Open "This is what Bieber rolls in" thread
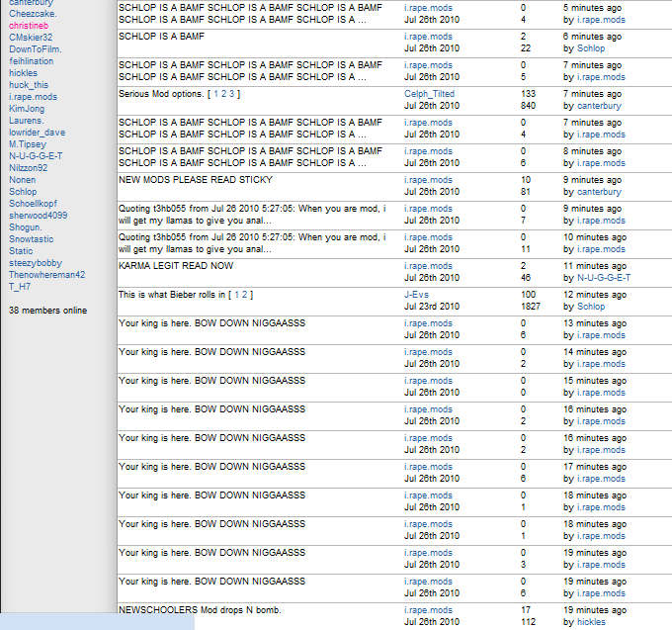Viewport: 672px width, 630px height. [x=171, y=295]
